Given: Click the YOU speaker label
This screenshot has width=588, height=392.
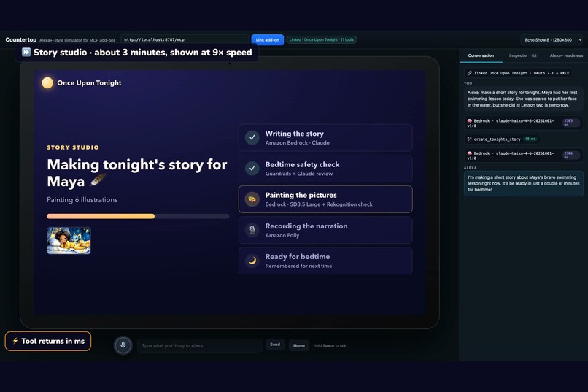Looking at the screenshot, I should coord(468,83).
